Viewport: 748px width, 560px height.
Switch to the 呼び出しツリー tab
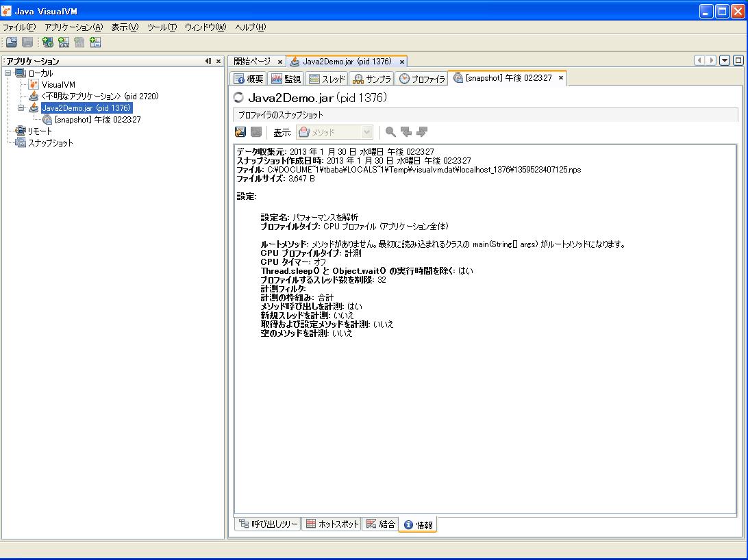coord(268,524)
